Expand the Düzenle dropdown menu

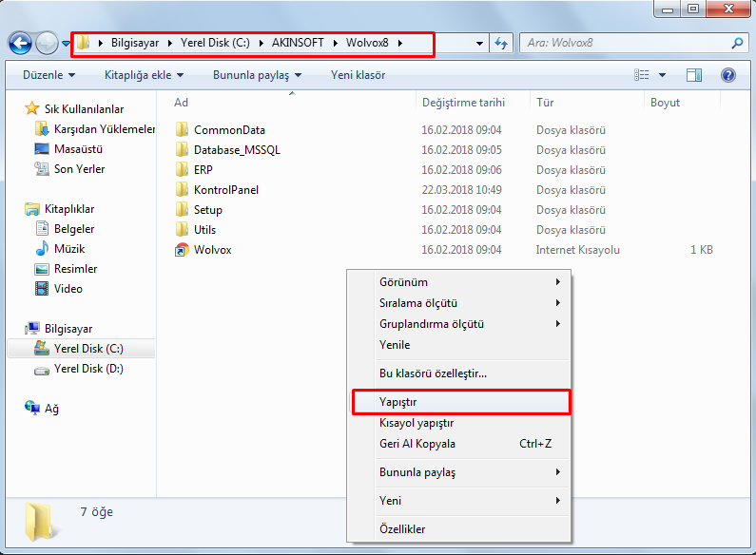(x=48, y=75)
